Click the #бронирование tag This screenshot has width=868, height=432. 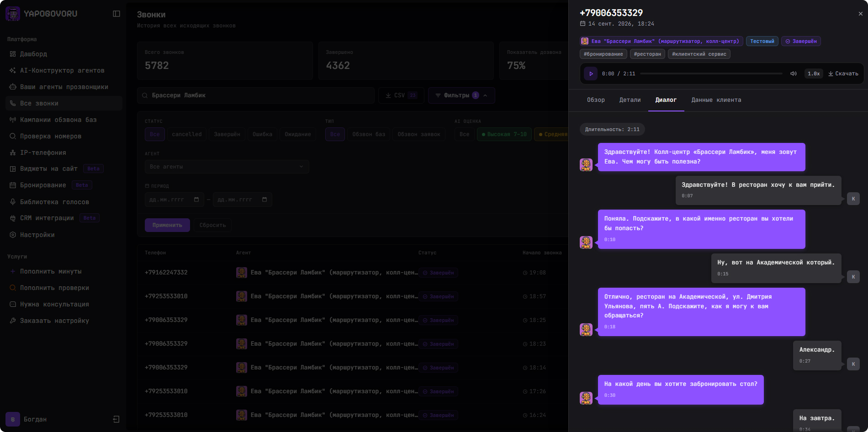[x=603, y=54]
